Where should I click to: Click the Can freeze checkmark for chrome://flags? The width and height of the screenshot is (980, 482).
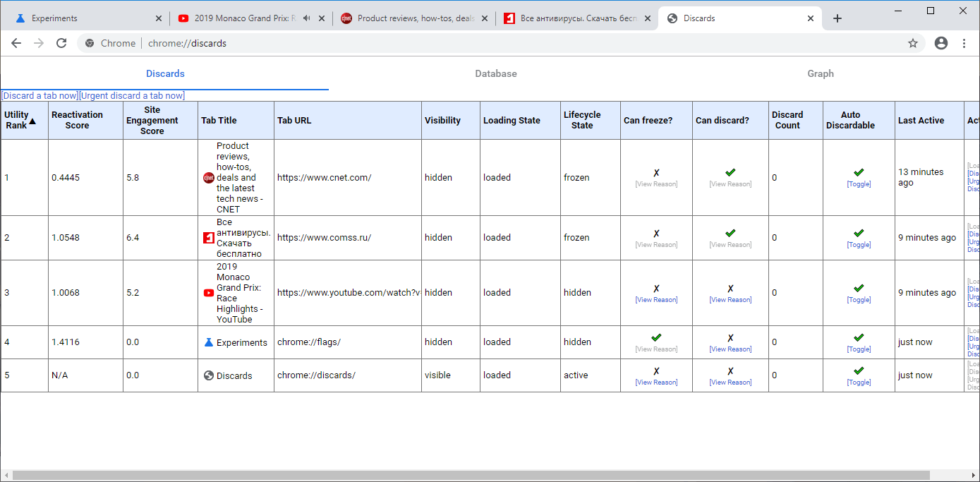click(x=656, y=338)
